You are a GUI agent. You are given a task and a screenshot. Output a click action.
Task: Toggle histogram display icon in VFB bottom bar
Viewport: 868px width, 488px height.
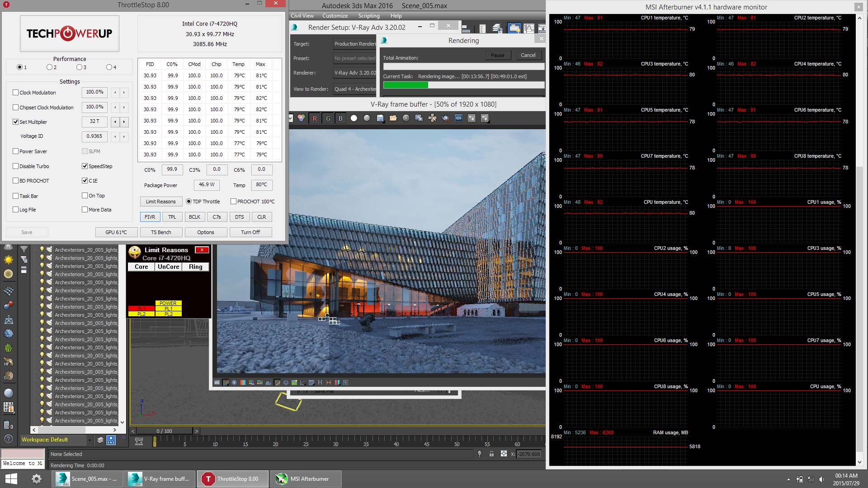pyautogui.click(x=269, y=383)
